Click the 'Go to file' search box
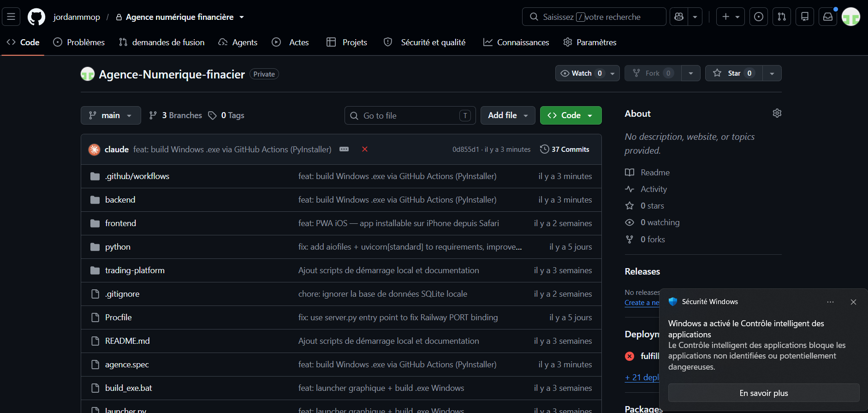The height and width of the screenshot is (413, 868). 410,115
